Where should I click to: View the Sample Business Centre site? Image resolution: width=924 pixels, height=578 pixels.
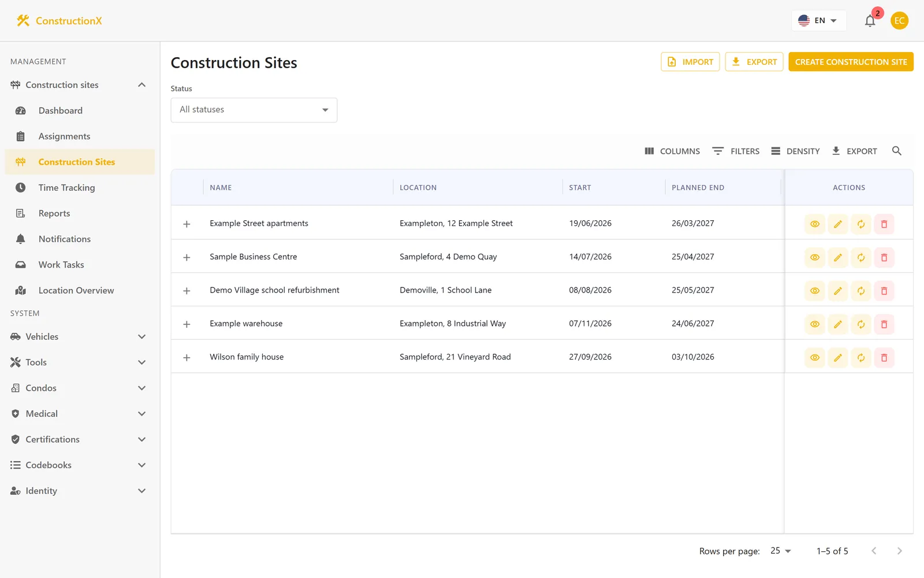click(x=815, y=258)
